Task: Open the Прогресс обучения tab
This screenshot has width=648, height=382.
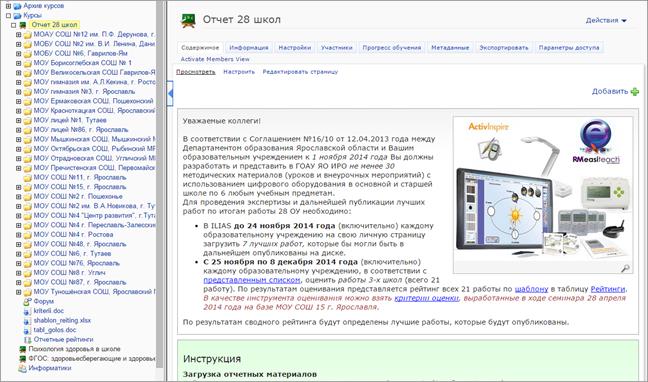Action: (391, 48)
